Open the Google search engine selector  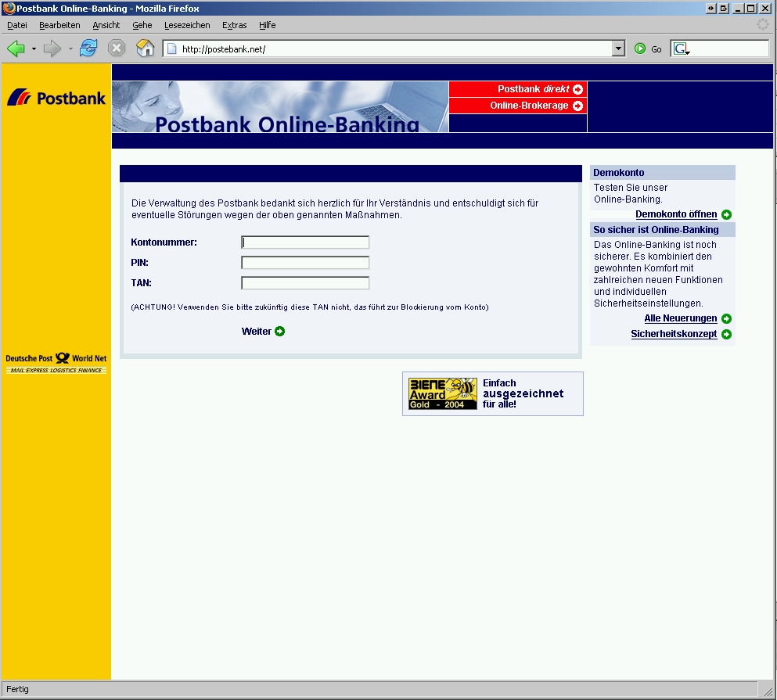pos(682,48)
